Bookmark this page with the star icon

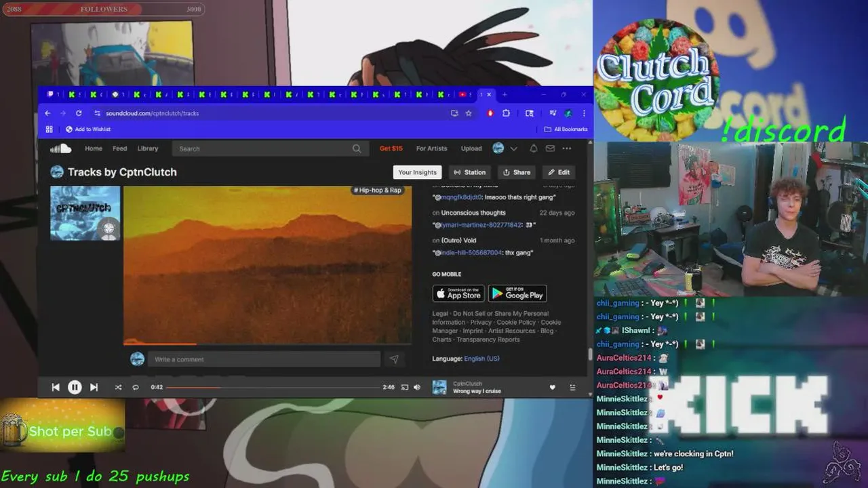(x=469, y=113)
